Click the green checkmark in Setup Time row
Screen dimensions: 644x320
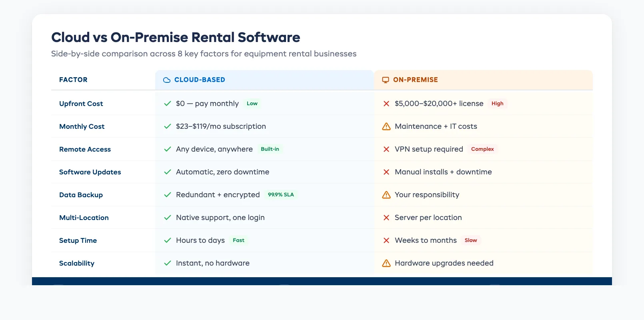168,240
